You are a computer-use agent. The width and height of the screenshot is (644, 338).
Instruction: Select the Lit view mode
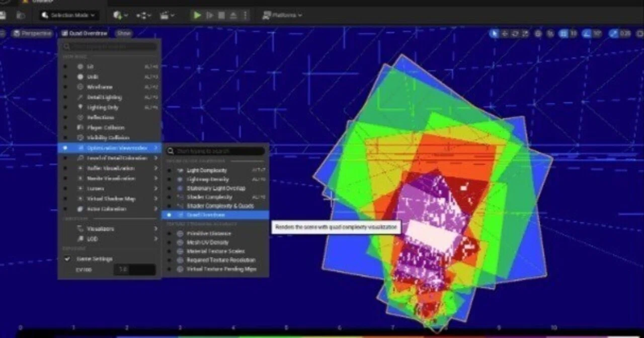(109, 66)
